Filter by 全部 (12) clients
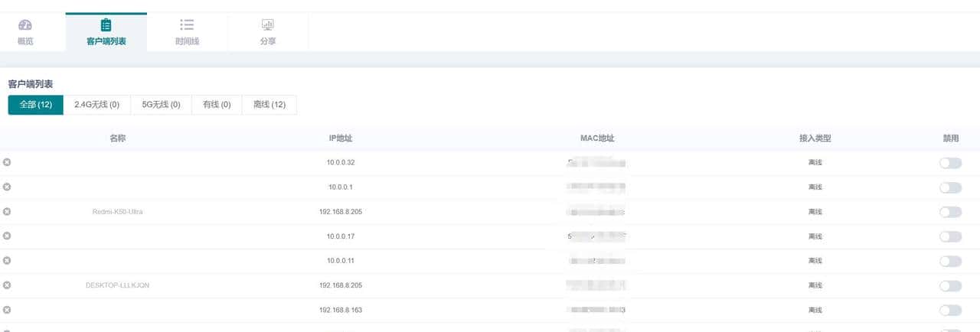This screenshot has width=980, height=332. pos(36,105)
